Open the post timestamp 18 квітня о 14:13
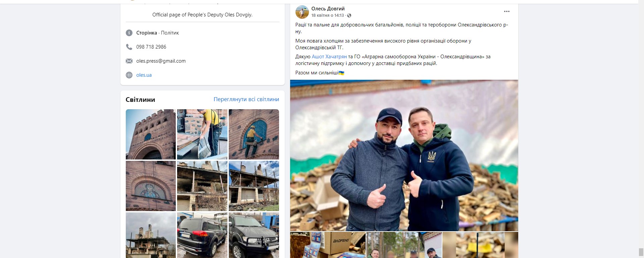This screenshot has width=644, height=258. [327, 15]
